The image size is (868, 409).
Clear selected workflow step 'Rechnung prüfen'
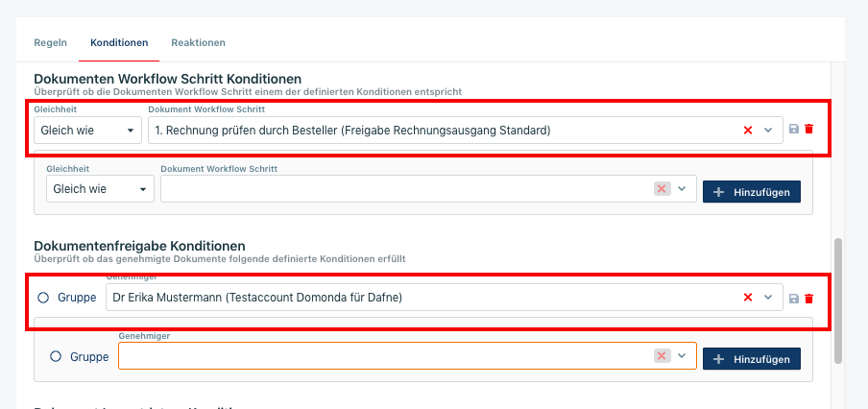pyautogui.click(x=748, y=131)
